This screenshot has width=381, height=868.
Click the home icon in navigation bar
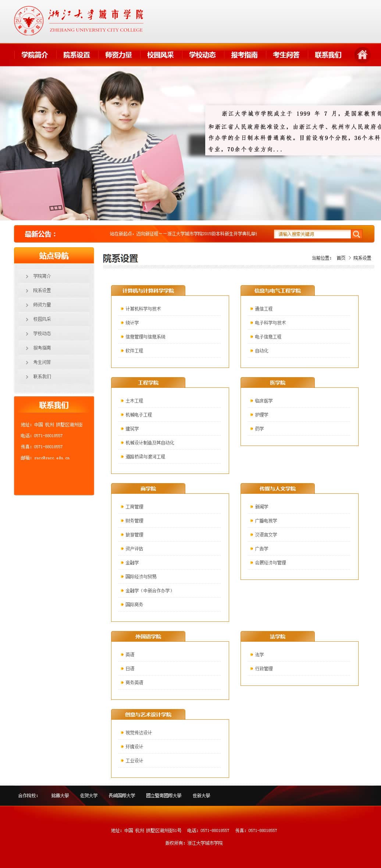[x=362, y=55]
